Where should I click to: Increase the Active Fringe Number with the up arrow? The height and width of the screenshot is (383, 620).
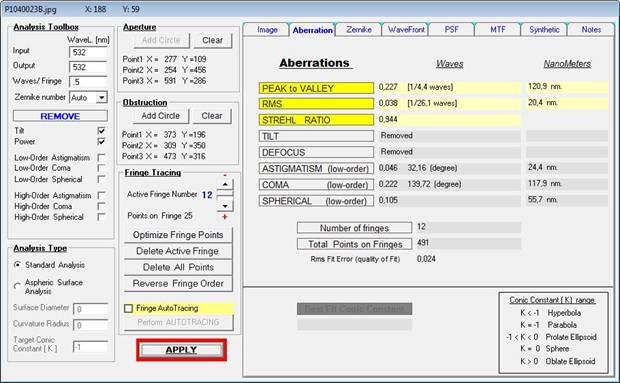click(225, 184)
